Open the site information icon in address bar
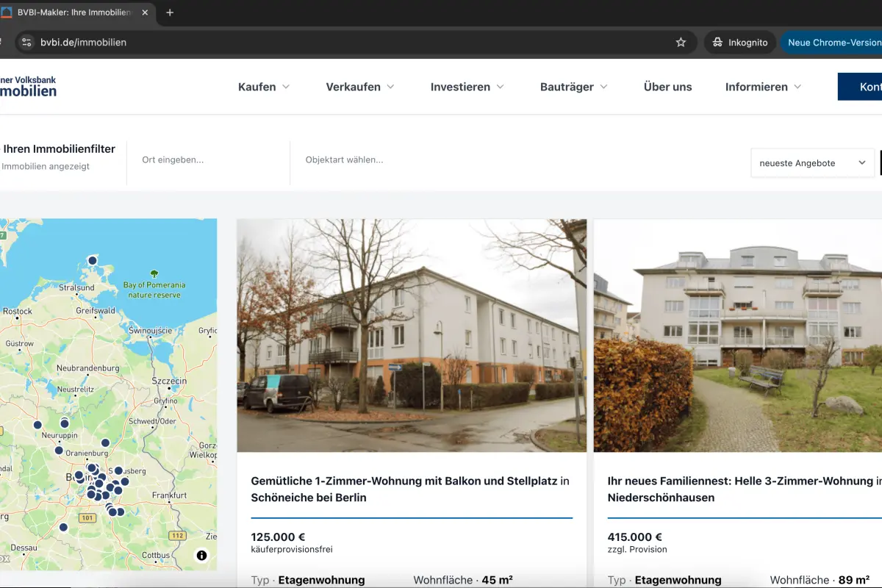This screenshot has width=882, height=588. click(x=27, y=43)
